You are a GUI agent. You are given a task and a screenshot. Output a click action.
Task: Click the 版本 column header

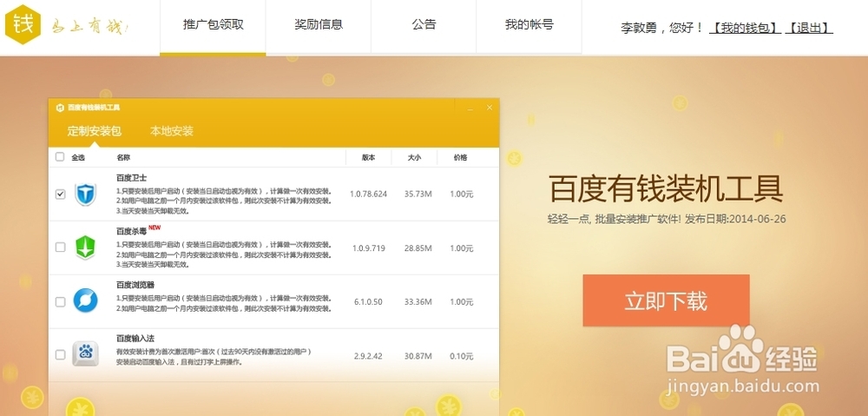tap(369, 157)
